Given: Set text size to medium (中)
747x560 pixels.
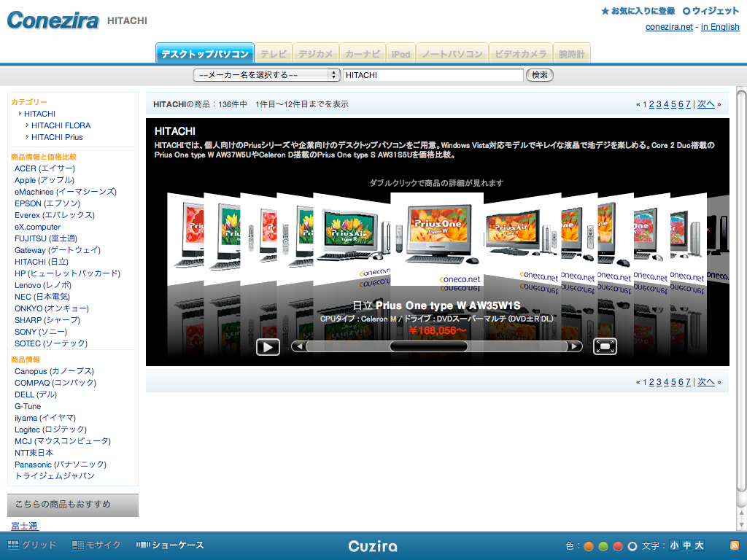Looking at the screenshot, I should click(687, 545).
